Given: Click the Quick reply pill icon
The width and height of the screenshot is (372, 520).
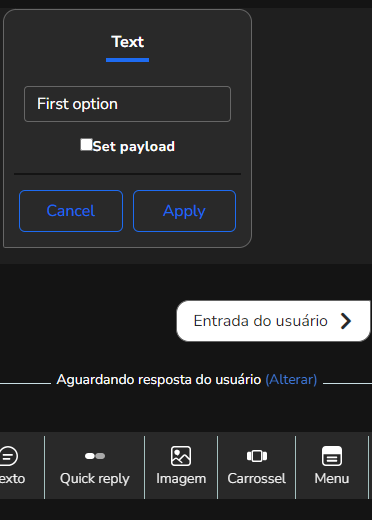Looking at the screenshot, I should tap(95, 456).
